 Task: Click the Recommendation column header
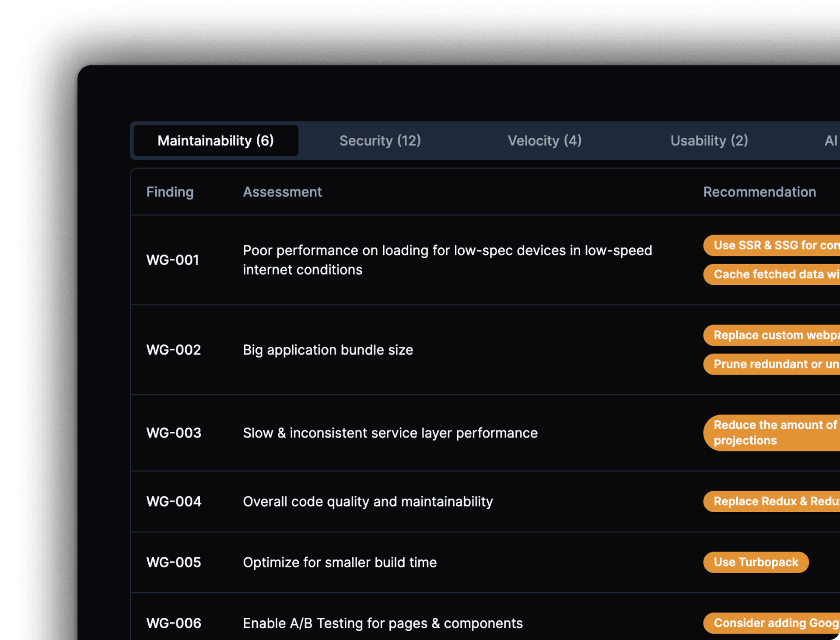759,192
